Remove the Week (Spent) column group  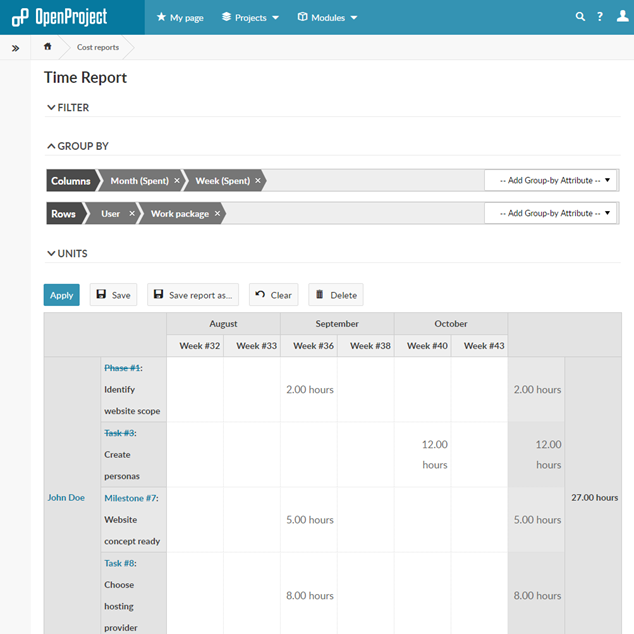pyautogui.click(x=258, y=181)
